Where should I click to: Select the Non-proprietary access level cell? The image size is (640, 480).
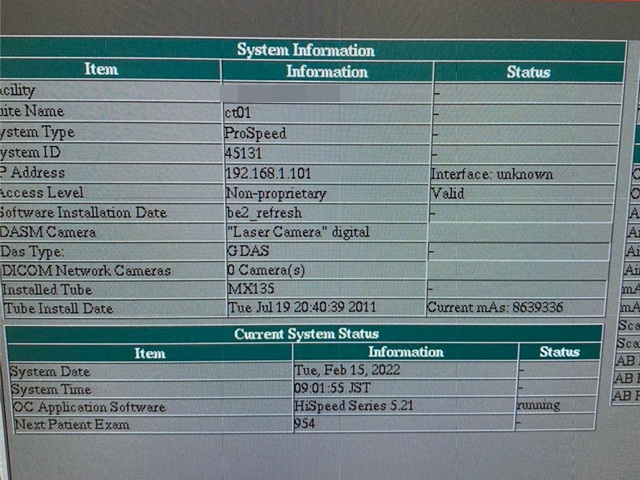tap(276, 193)
